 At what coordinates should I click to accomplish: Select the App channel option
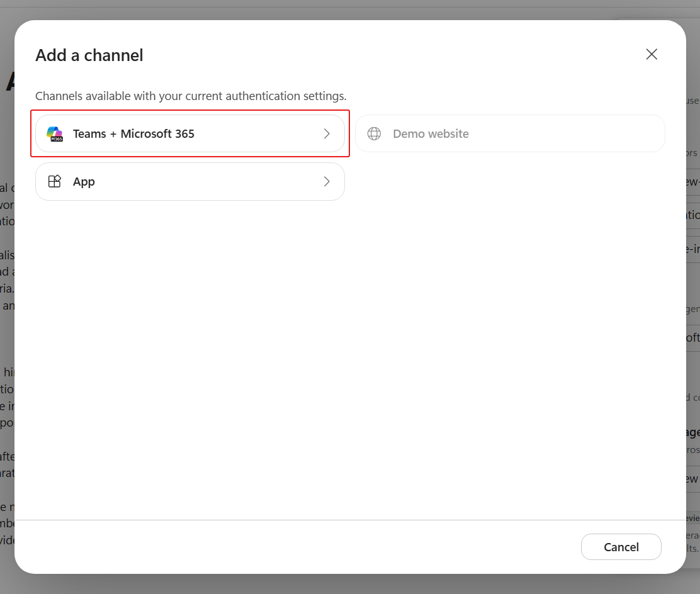pyautogui.click(x=189, y=181)
